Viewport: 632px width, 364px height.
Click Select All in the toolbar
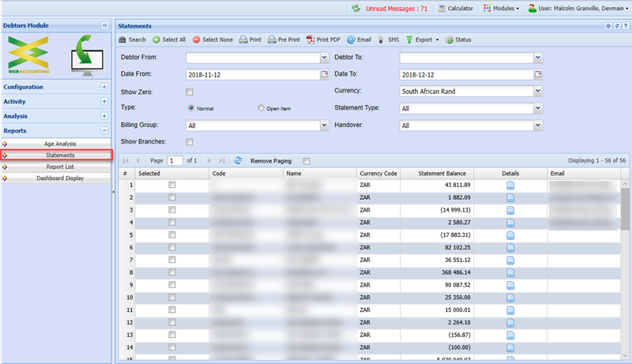(x=169, y=39)
